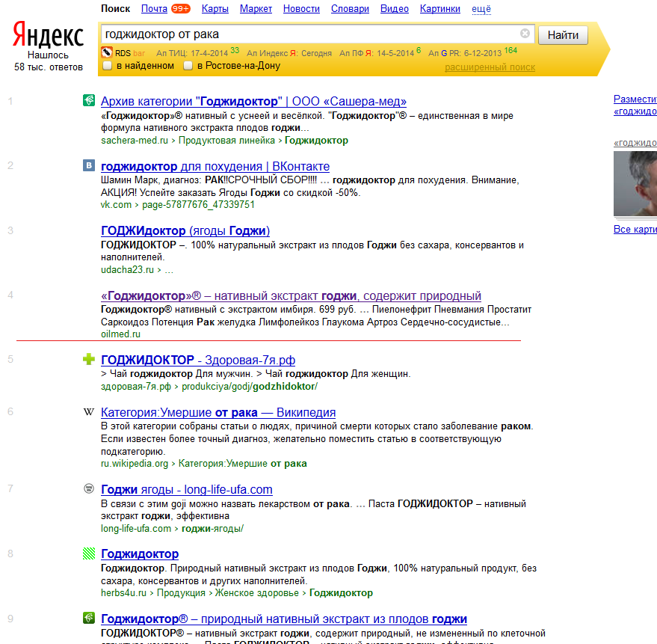Click the page-57877676_47339751 breadcrumb

[x=198, y=205]
